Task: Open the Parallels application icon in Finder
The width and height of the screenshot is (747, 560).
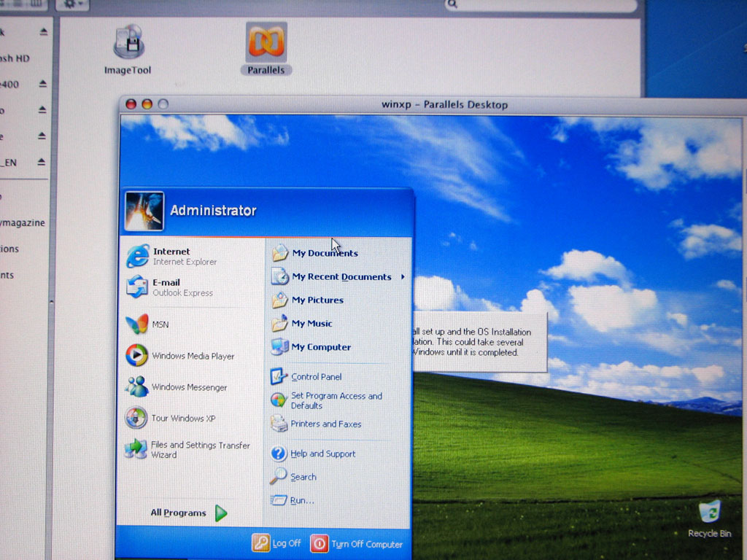Action: [x=266, y=42]
